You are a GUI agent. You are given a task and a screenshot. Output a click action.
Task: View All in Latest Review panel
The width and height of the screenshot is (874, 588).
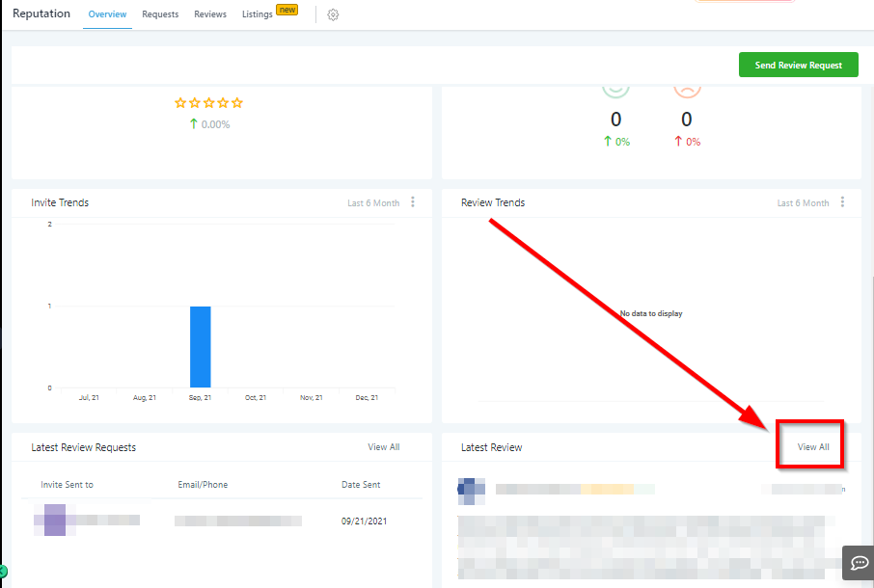point(812,447)
